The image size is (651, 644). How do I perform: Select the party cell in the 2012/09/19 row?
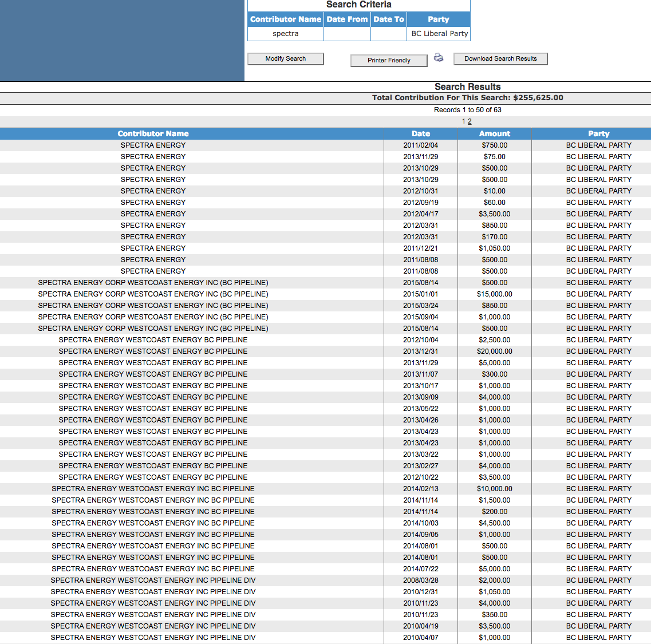pos(599,202)
